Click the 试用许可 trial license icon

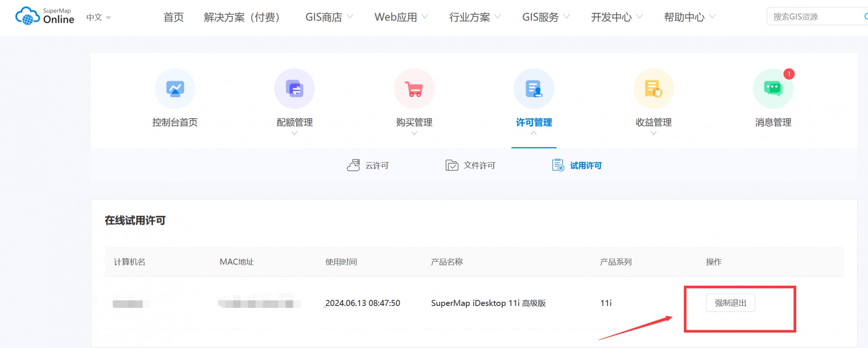[558, 165]
